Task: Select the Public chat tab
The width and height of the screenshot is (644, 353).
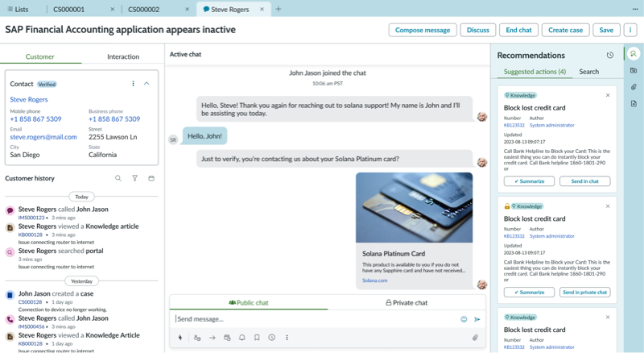Action: [249, 303]
